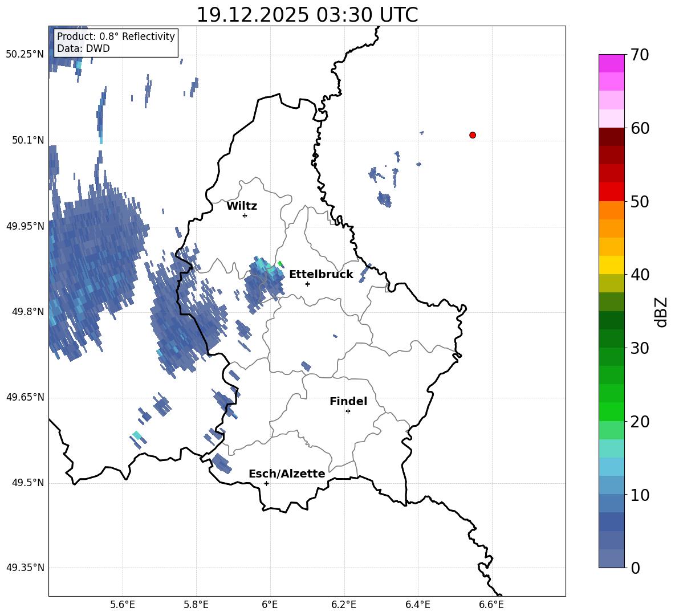The height and width of the screenshot is (616, 675).
Task: Click the dark red band below 60 dBZ
Action: pyautogui.click(x=612, y=137)
